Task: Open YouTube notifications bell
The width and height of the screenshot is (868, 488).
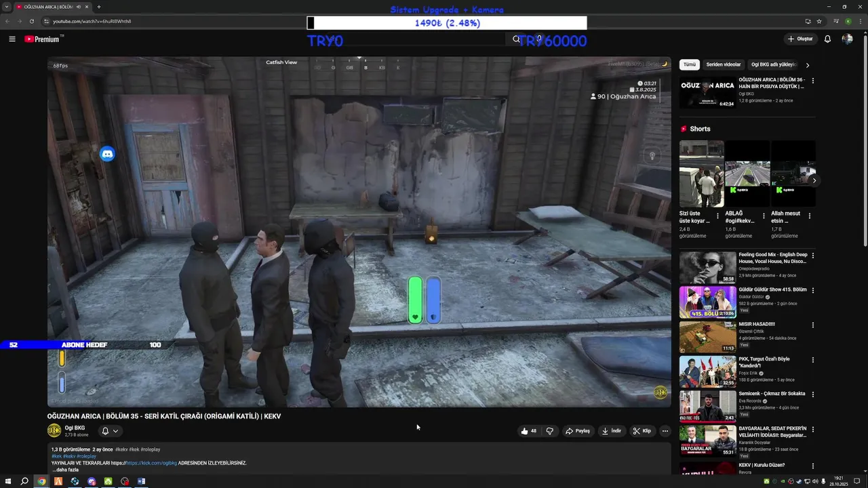Action: pyautogui.click(x=827, y=39)
